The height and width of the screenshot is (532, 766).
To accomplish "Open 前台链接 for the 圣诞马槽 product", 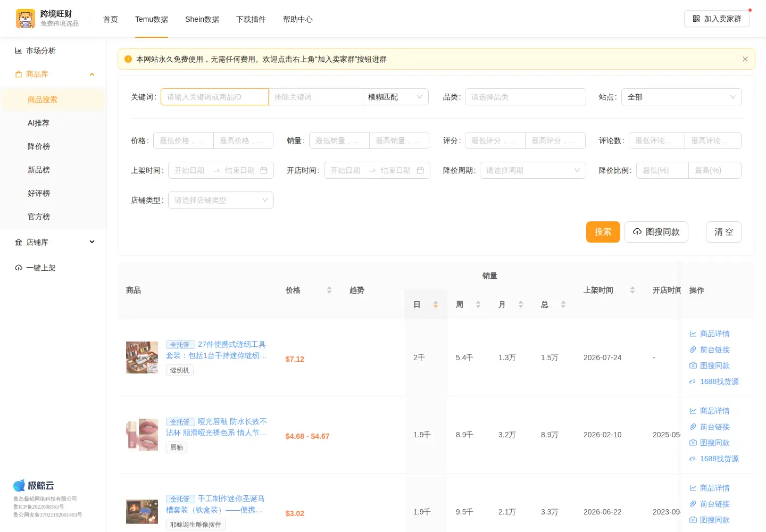I will point(710,504).
